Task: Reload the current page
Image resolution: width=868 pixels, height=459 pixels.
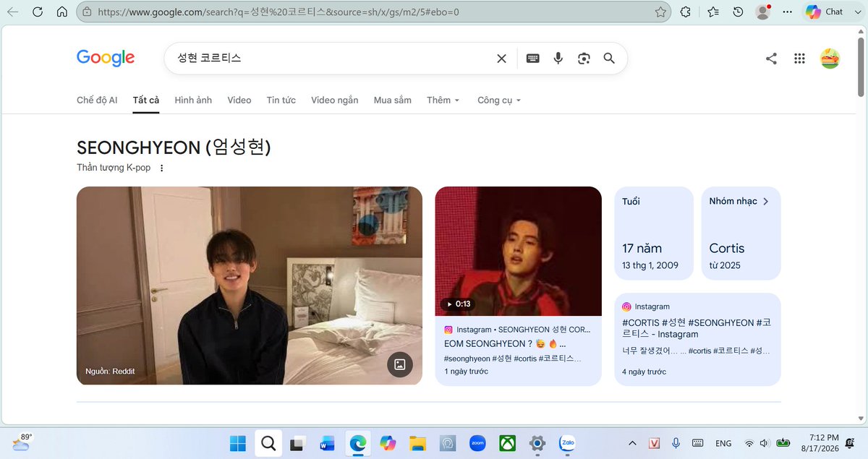Action: [x=38, y=12]
